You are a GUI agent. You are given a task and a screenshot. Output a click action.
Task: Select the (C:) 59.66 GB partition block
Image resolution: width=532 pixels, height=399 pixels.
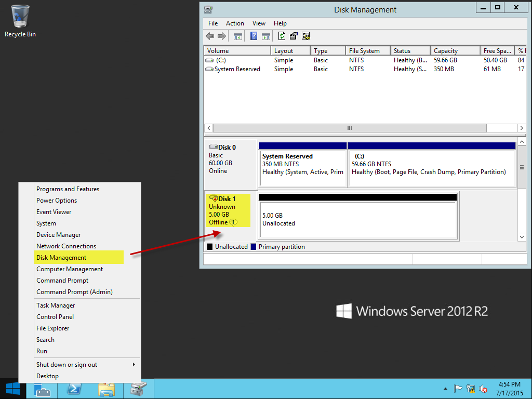[x=432, y=165]
